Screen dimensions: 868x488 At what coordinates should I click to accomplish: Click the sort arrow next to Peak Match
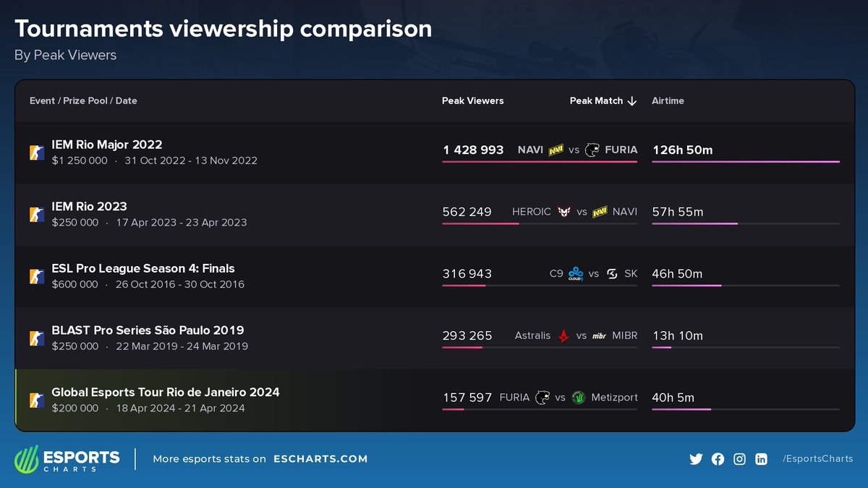click(632, 101)
